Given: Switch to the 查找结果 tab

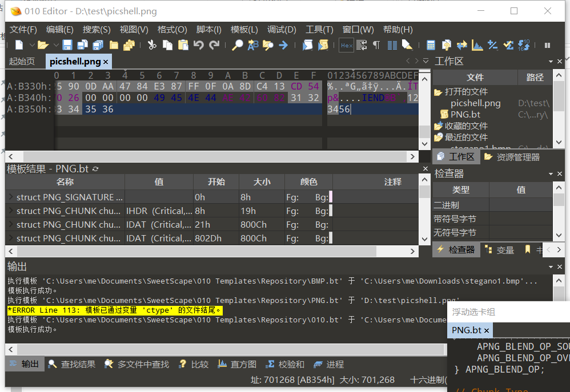Looking at the screenshot, I should [x=72, y=365].
